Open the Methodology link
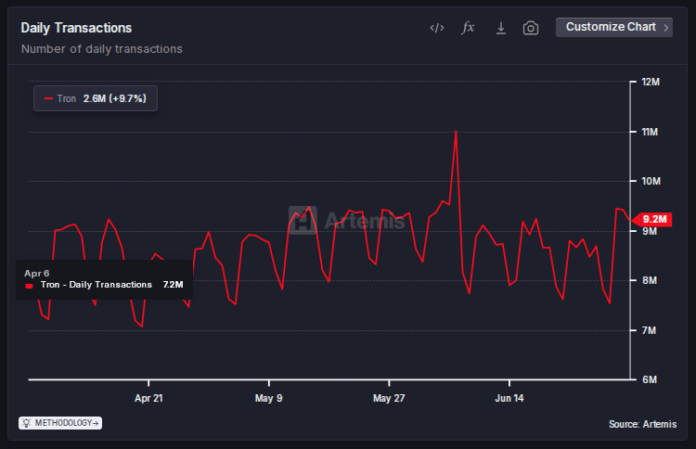The width and height of the screenshot is (696, 449). point(66,423)
